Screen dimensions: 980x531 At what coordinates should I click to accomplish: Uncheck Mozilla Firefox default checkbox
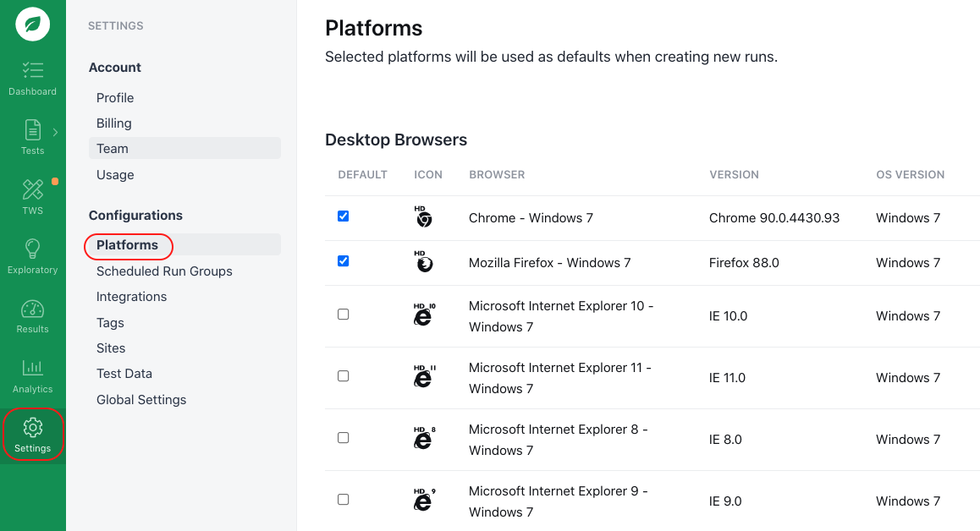pos(343,261)
